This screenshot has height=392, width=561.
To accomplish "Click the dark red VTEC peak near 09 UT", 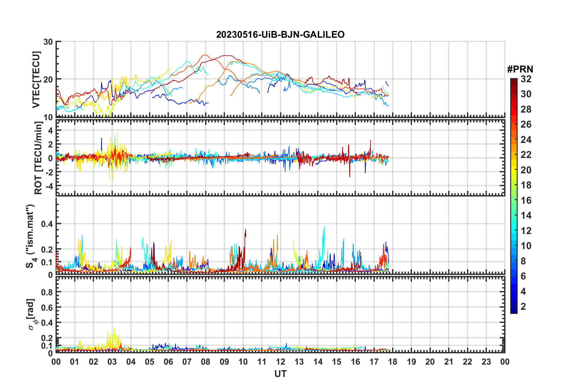I will coord(226,55).
